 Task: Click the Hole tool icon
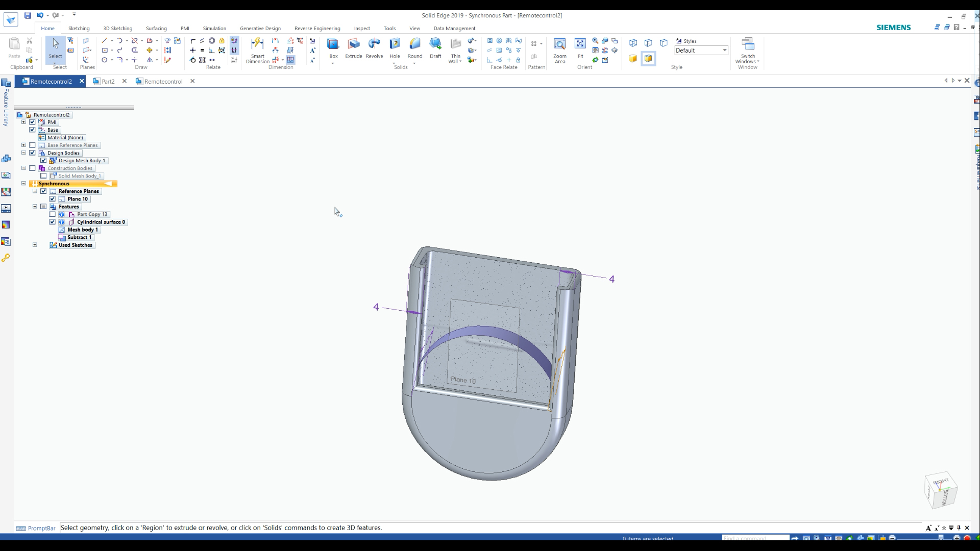(x=395, y=45)
